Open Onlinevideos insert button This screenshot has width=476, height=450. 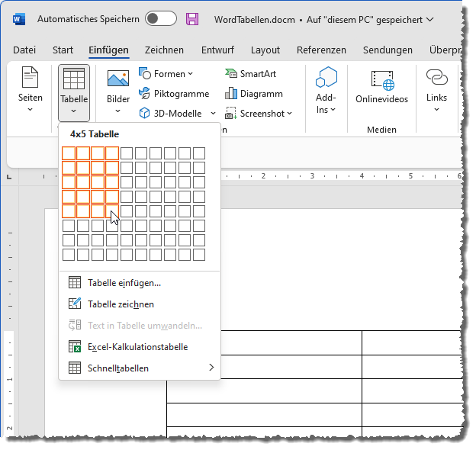(x=381, y=88)
